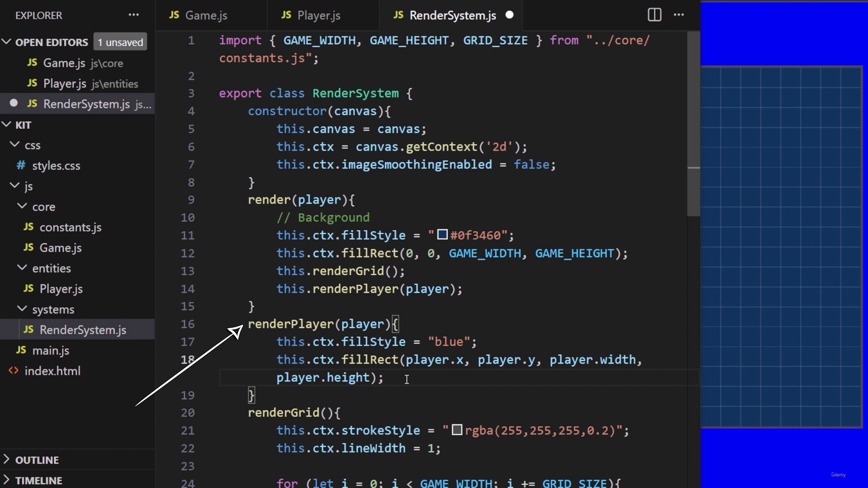Select RenderSystem.js under systems folder
Image resolution: width=868 pixels, height=488 pixels.
[x=77, y=329]
